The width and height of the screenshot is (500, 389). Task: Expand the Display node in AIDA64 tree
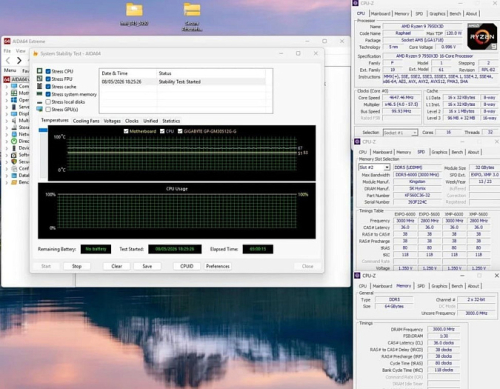pos(7,114)
